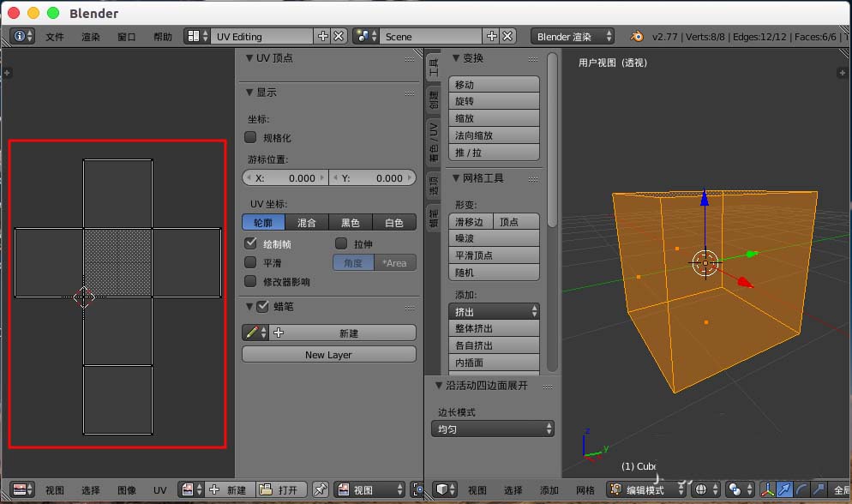
Task: Select the 黑色 UV coordinates color option
Action: [x=351, y=222]
